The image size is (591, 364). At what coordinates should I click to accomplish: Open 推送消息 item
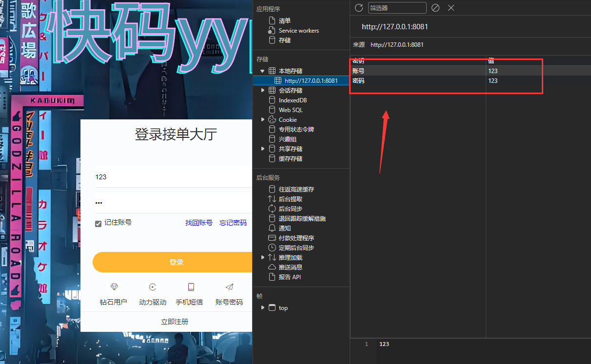click(x=291, y=268)
